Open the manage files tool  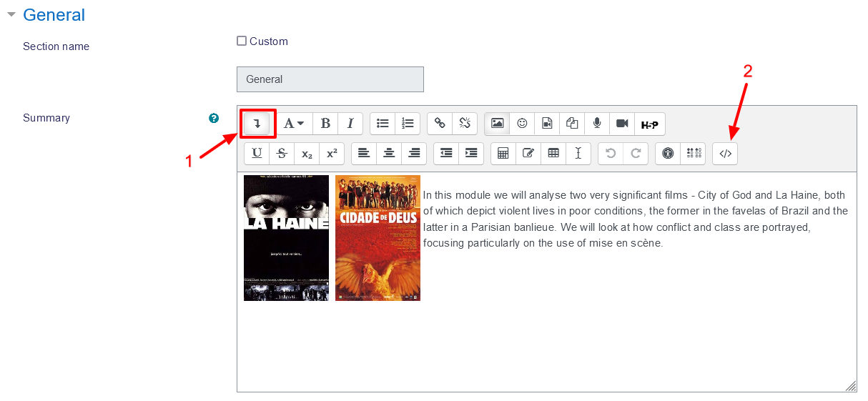(x=572, y=124)
